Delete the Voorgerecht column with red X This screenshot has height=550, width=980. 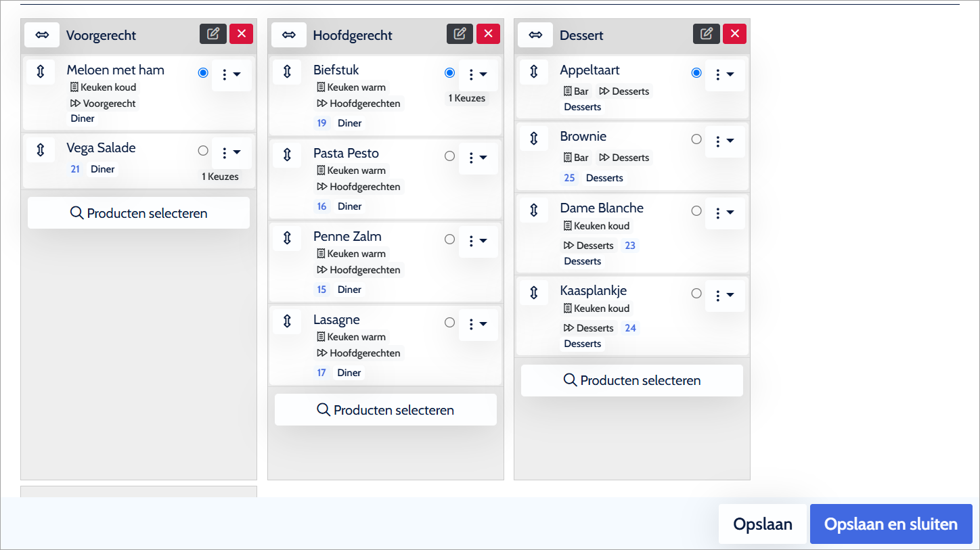(242, 34)
